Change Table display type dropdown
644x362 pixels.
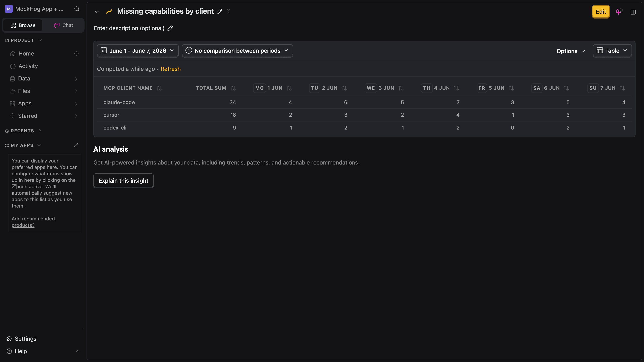[612, 51]
